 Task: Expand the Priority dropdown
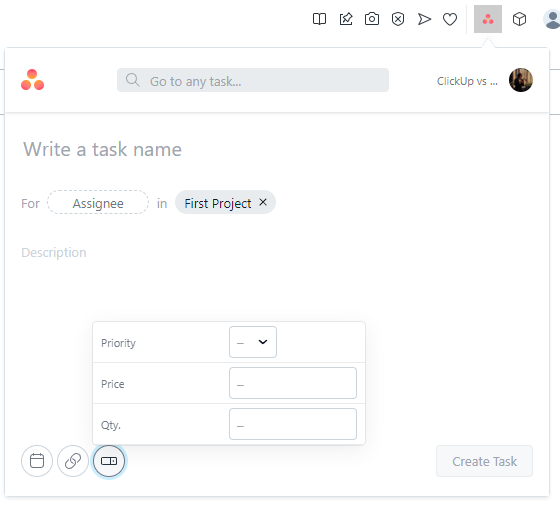coord(253,342)
